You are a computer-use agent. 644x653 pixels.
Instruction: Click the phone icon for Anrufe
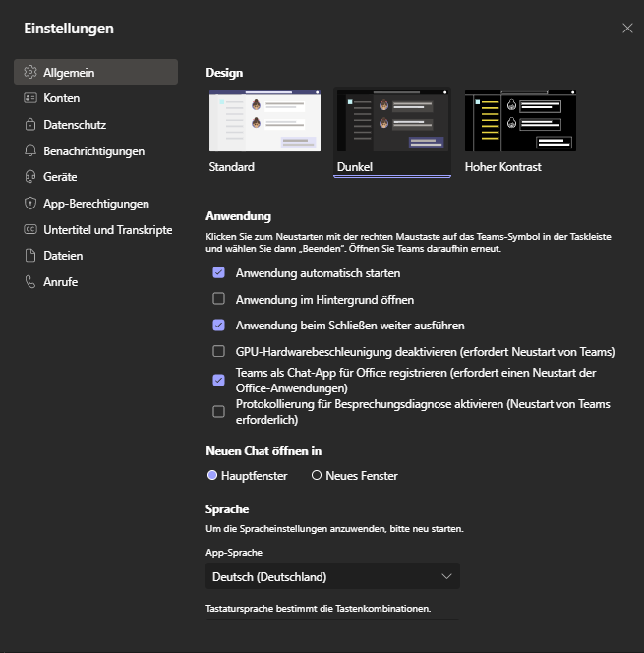30,282
